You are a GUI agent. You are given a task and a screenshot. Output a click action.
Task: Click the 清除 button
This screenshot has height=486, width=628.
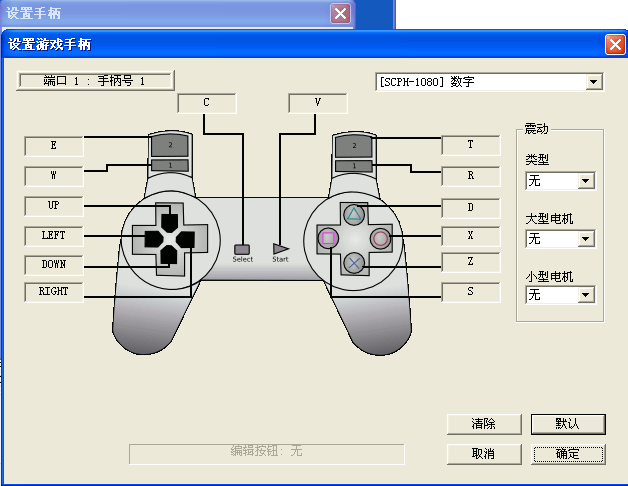click(x=484, y=424)
